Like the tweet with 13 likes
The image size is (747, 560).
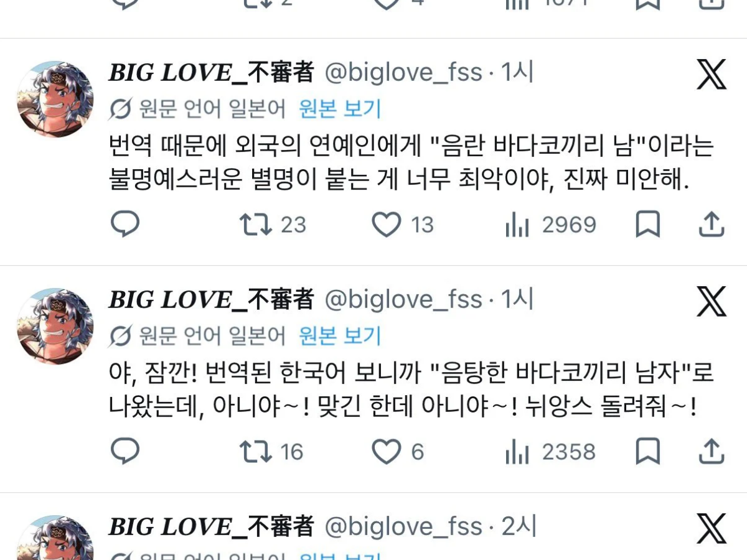403,225
